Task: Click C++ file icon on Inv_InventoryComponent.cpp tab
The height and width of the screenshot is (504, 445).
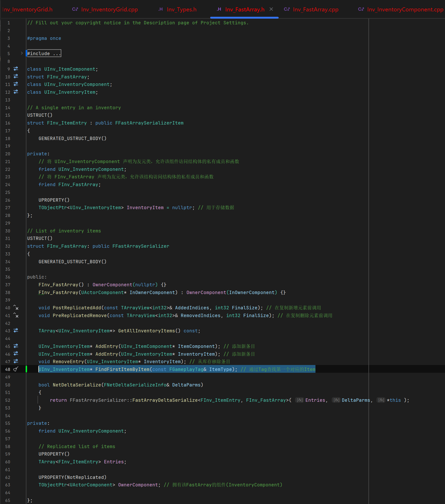Action: point(361,9)
